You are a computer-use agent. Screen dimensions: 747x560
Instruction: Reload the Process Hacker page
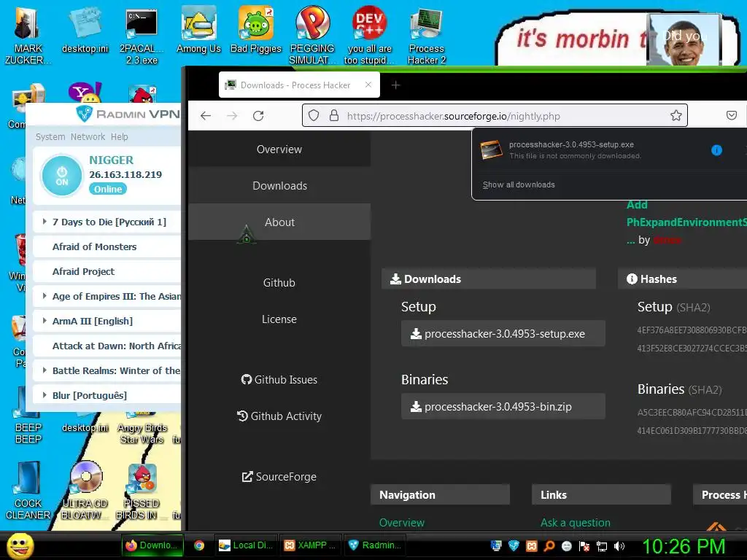(258, 116)
